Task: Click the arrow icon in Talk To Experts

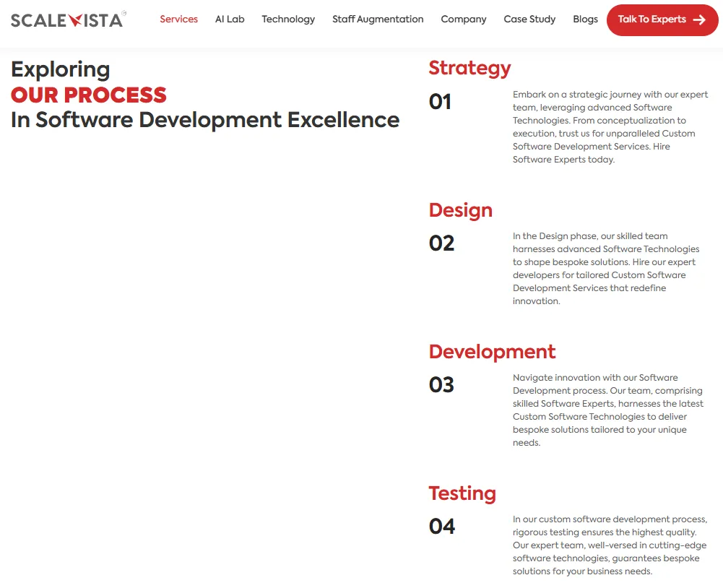Action: (698, 20)
